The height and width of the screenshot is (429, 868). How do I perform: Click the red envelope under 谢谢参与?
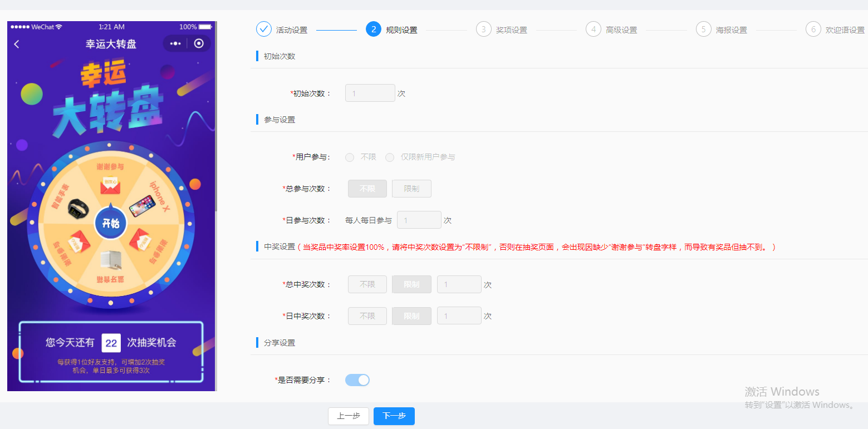click(x=110, y=185)
